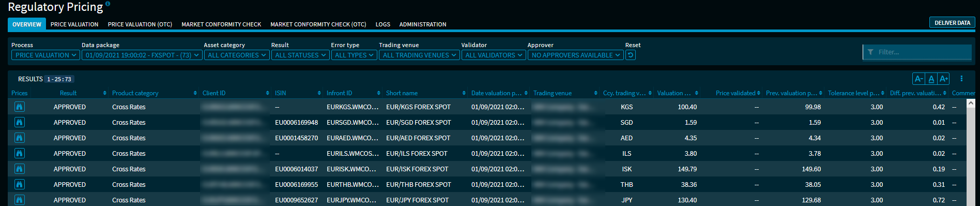This screenshot has width=980, height=206.
Task: Open the results table kebab menu
Action: point(961,79)
